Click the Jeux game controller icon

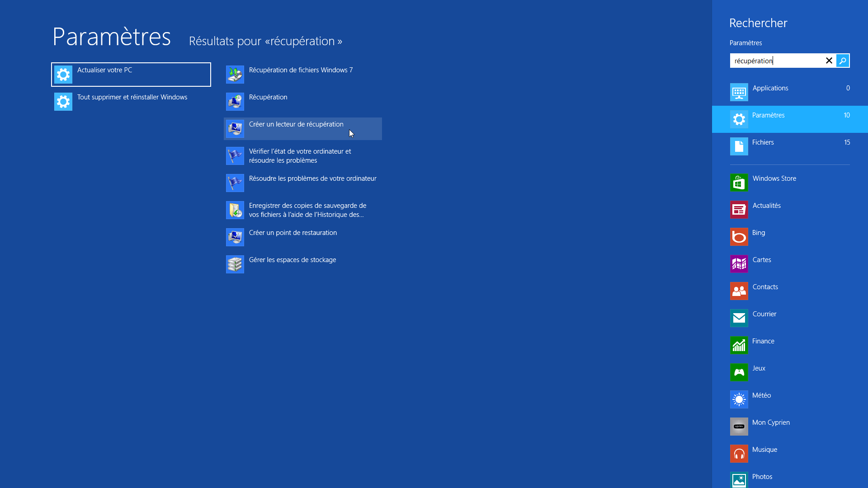[x=739, y=372]
